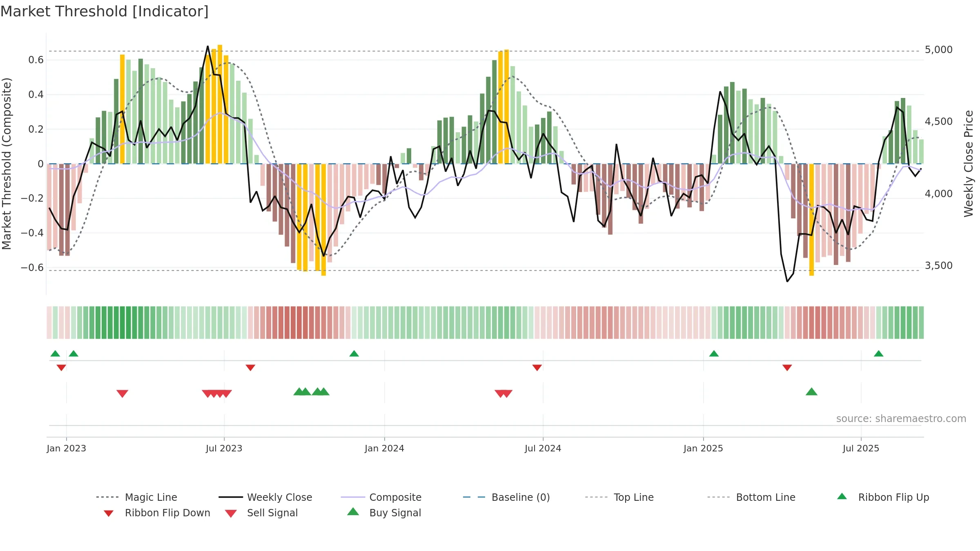Click the 4,000 price axis label
This screenshot has width=980, height=551.
click(938, 194)
